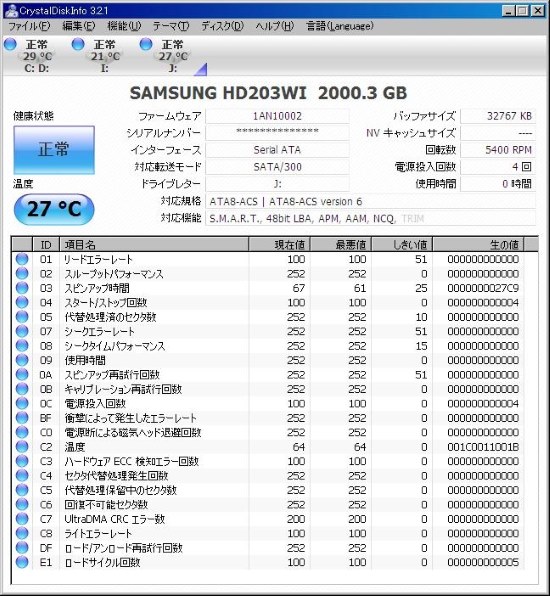Click the 最悪値 column header
Image resolution: width=550 pixels, height=596 pixels.
(341, 244)
